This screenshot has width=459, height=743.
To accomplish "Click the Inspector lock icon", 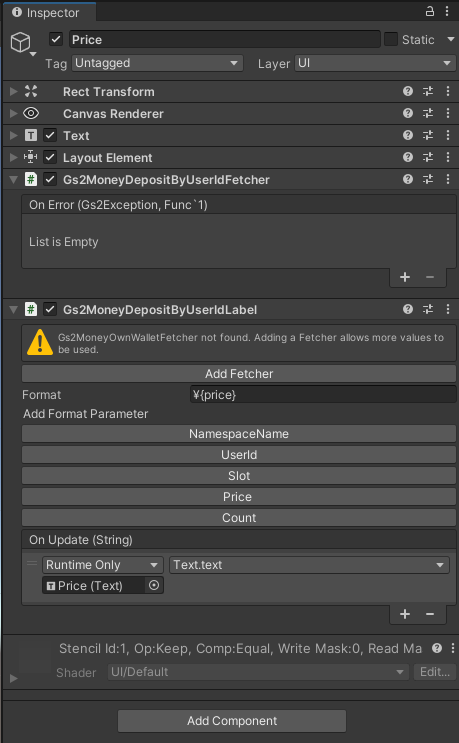I will tap(430, 11).
